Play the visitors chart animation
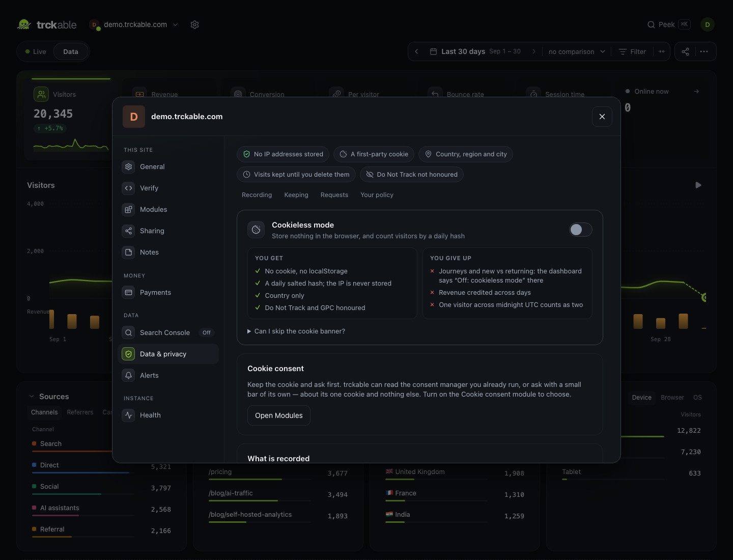Viewport: 733px width, 560px height. 698,185
